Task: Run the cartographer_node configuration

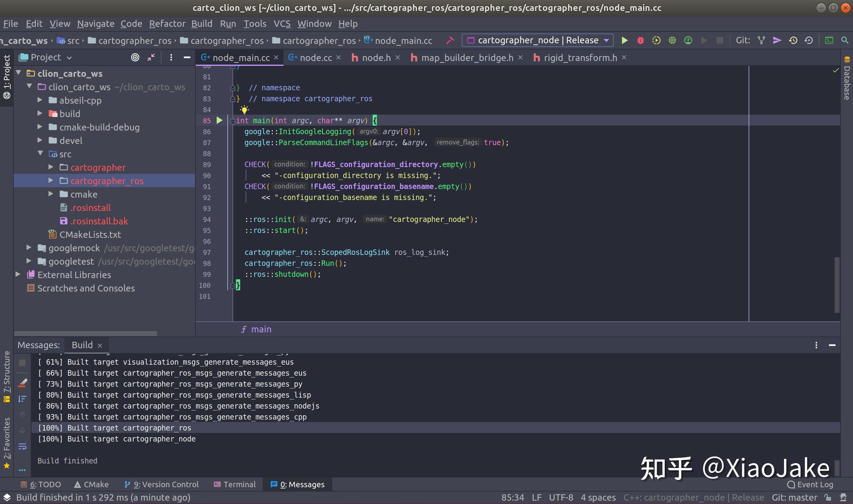Action: pos(624,40)
